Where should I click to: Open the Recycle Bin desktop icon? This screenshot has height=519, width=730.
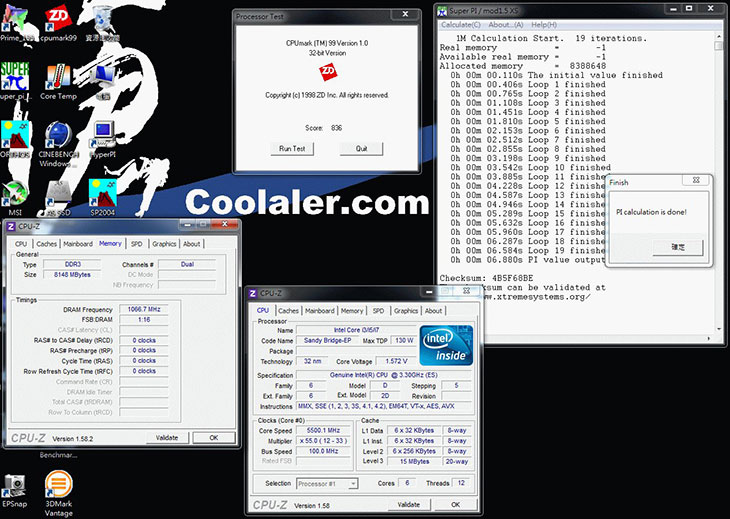click(x=103, y=21)
